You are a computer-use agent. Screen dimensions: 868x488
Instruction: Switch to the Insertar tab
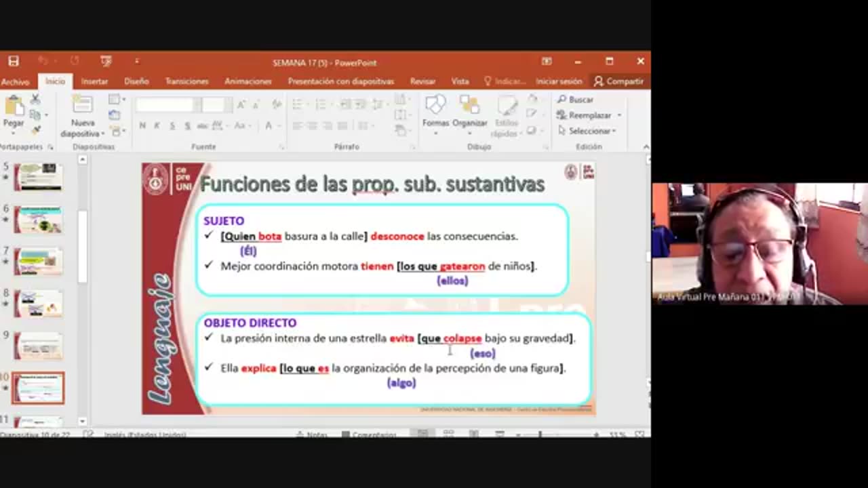(94, 81)
